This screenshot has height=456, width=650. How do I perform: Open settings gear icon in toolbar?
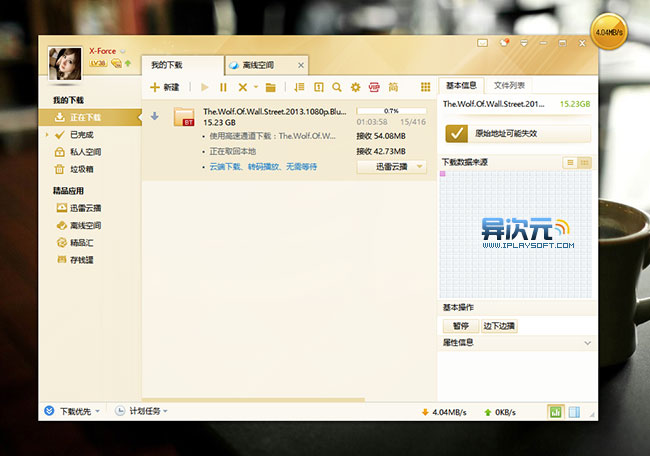(355, 87)
